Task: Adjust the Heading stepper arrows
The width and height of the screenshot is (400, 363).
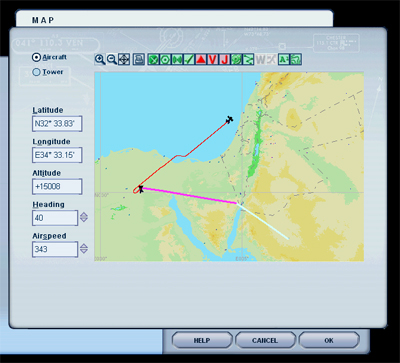Action: (x=84, y=218)
